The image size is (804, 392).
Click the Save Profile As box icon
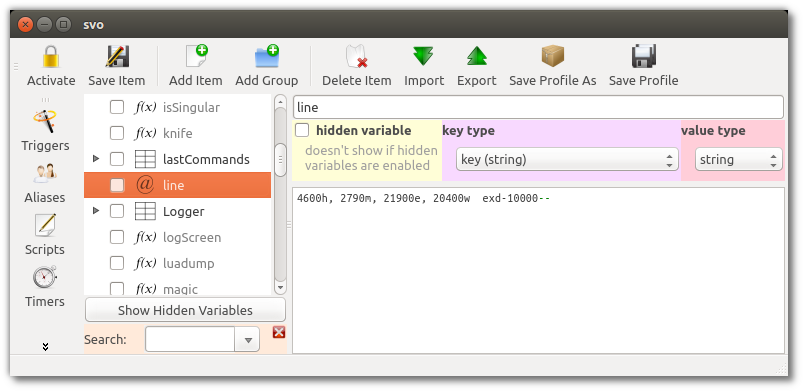tap(553, 56)
